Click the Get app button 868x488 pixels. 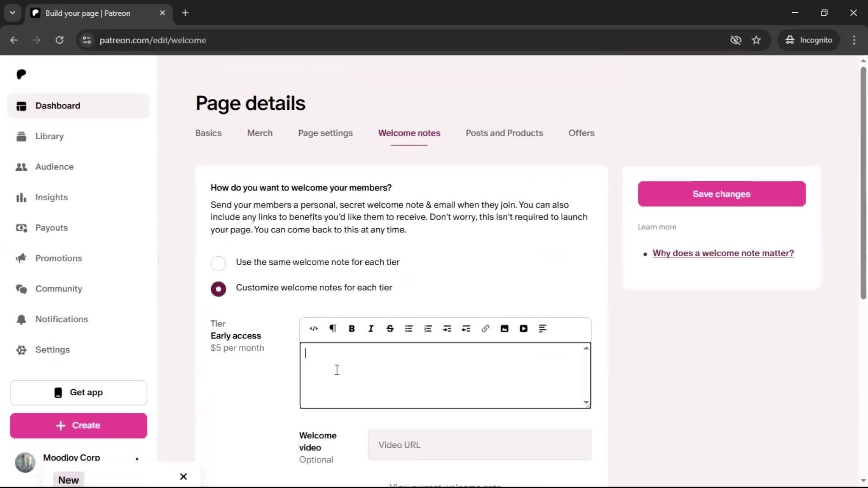click(x=79, y=393)
